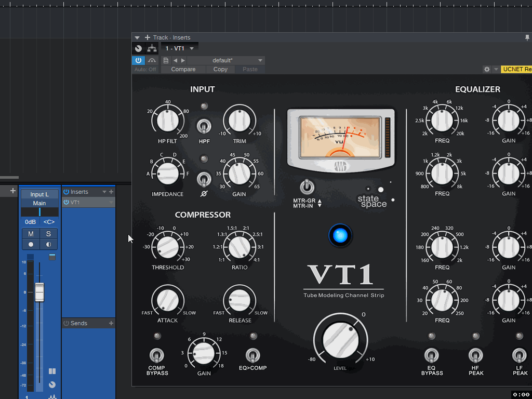Load the next preset with the right arrow
532x399 pixels.
click(183, 60)
